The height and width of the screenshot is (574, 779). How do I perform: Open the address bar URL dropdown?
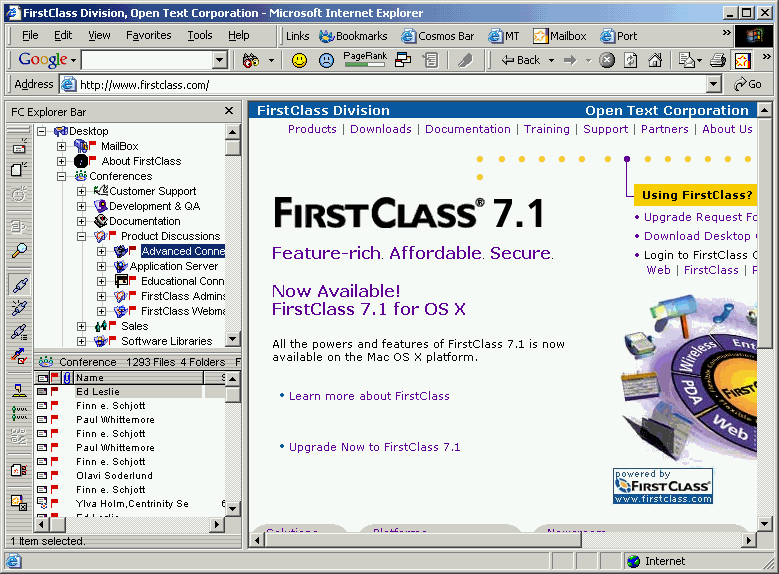[714, 85]
